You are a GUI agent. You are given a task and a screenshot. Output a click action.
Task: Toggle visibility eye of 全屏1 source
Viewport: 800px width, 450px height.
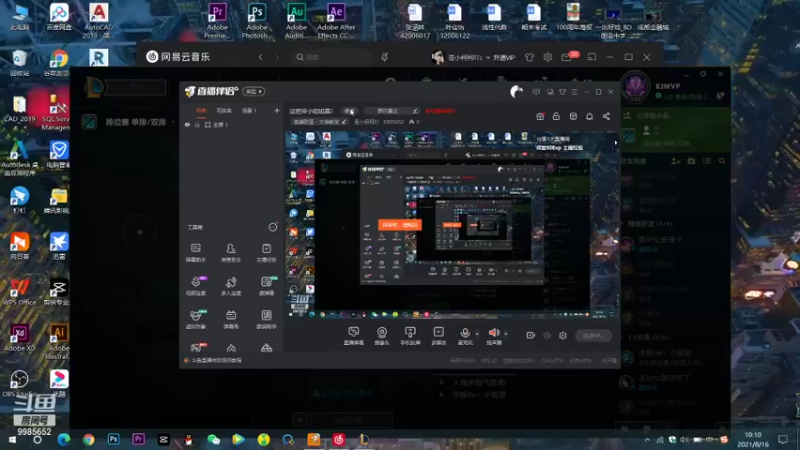(187, 124)
